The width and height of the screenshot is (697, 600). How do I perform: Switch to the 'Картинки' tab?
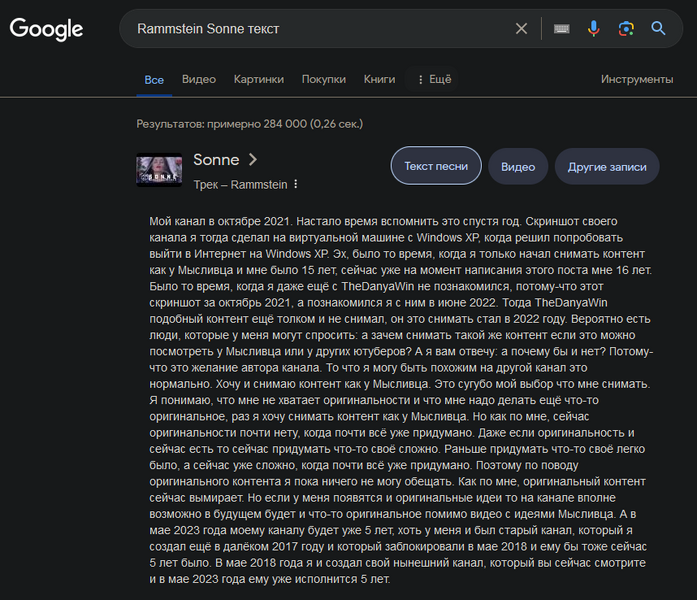(259, 79)
